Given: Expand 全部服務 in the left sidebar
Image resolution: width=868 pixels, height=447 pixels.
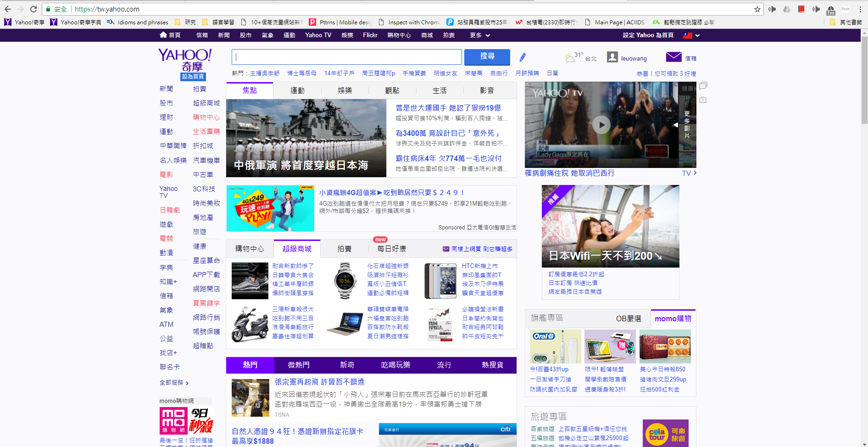Looking at the screenshot, I should click(x=174, y=383).
